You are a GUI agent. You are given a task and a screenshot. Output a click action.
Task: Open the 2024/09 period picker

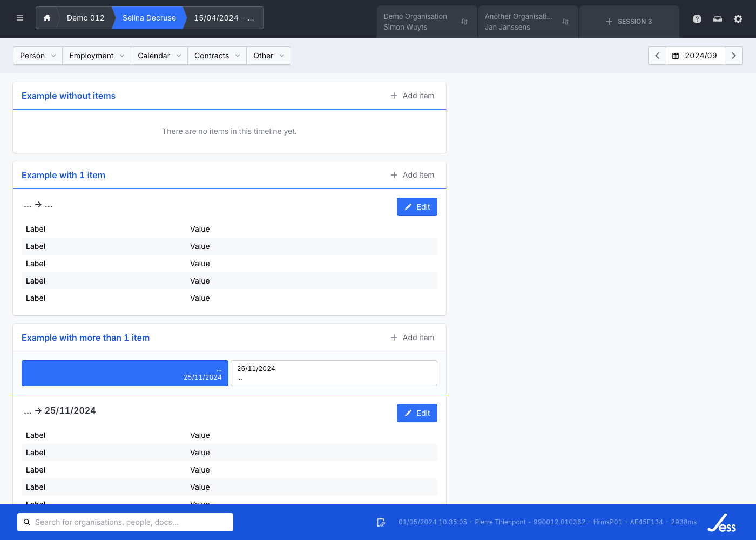pos(696,56)
